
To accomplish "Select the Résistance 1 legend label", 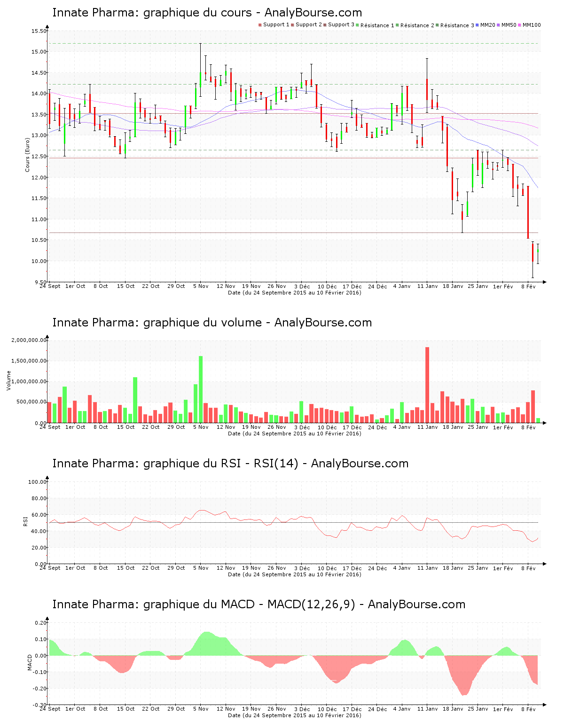I will [377, 25].
